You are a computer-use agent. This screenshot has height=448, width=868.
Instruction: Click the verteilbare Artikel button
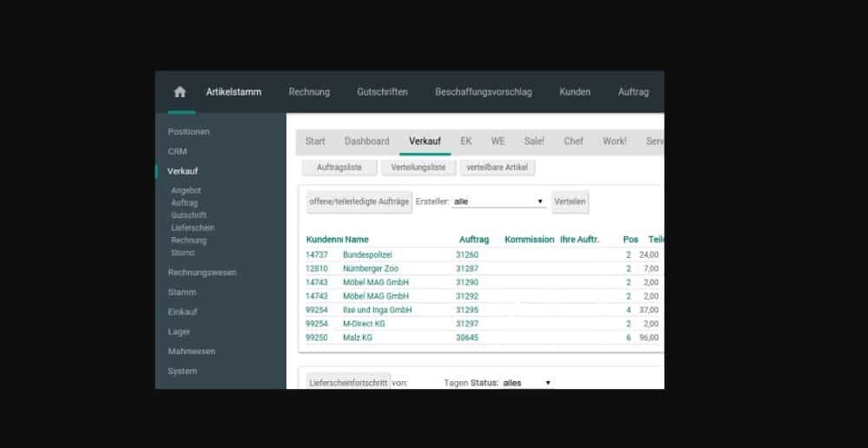pos(497,168)
